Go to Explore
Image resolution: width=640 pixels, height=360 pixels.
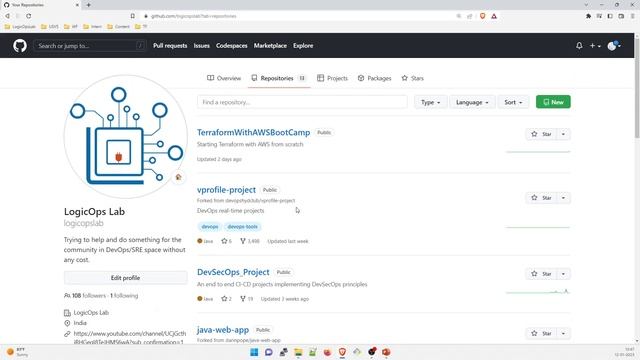pyautogui.click(x=303, y=46)
